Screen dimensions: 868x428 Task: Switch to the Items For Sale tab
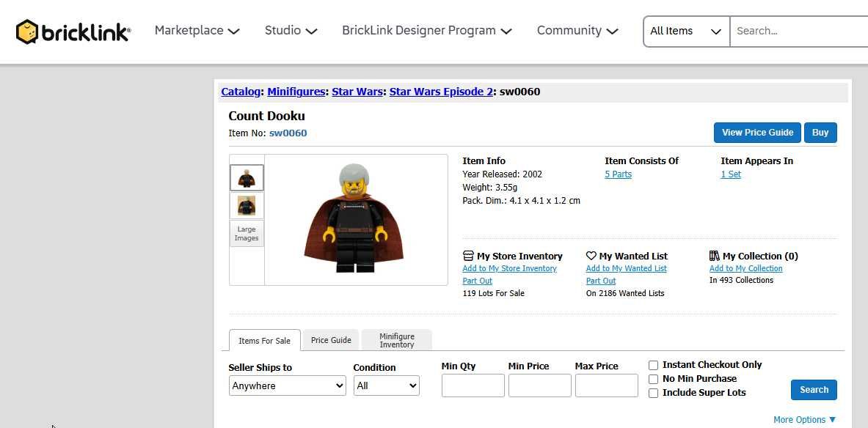click(265, 341)
